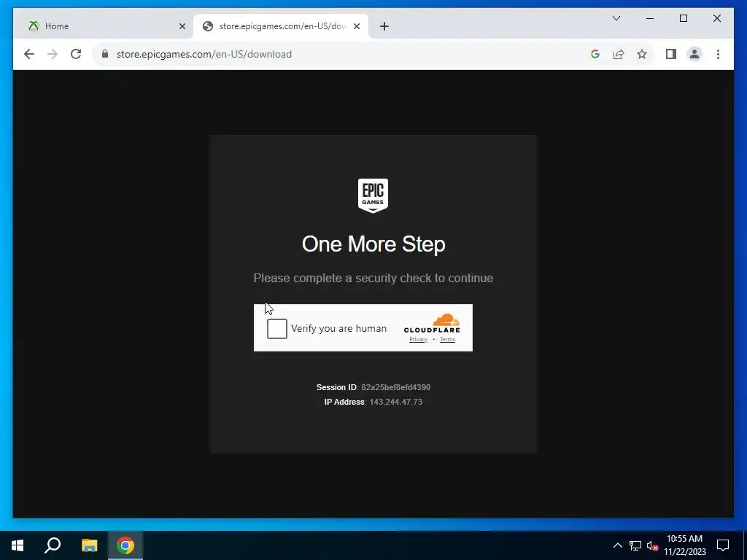Click the Epic Games logo
This screenshot has height=560, width=747.
[x=373, y=195]
